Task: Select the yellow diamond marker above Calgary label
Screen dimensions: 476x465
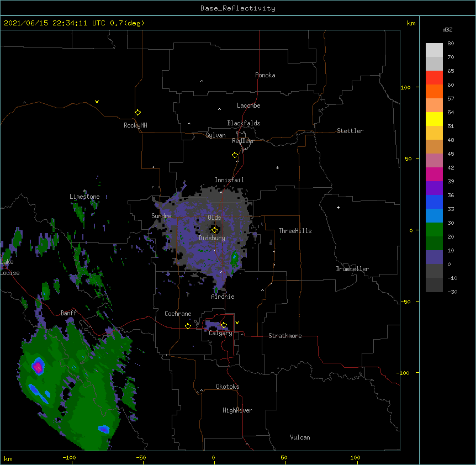Action: [224, 325]
